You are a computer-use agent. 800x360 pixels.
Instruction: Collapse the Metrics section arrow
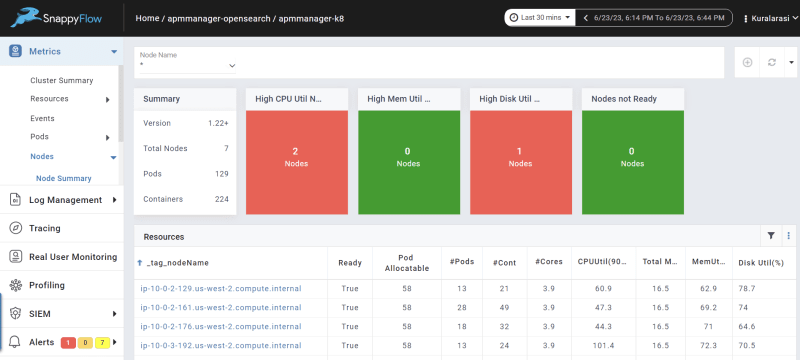[x=114, y=52]
